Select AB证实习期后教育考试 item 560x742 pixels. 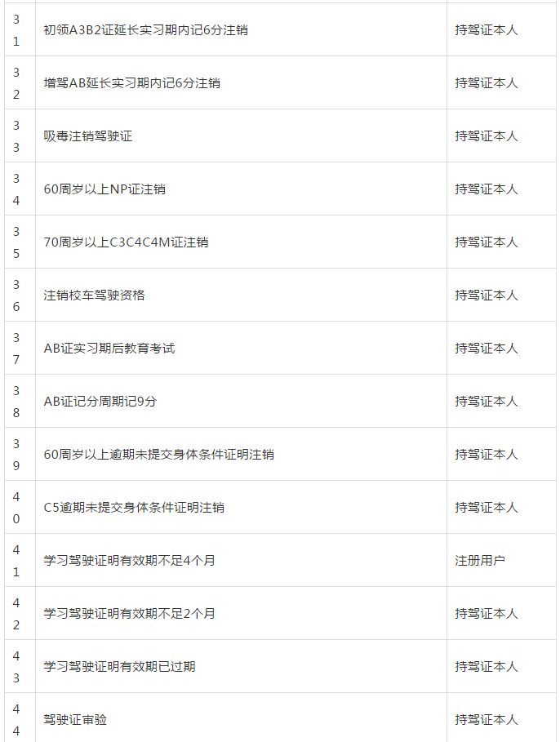point(109,348)
